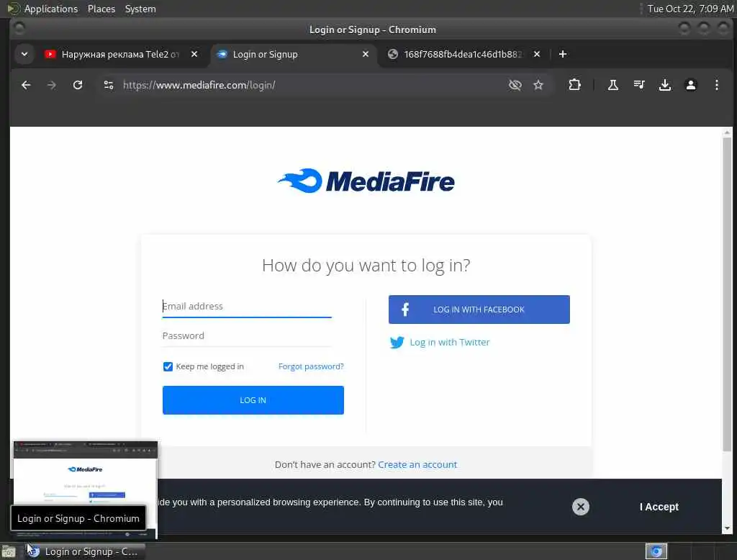The image size is (737, 560).
Task: Open Chromium three-dot menu
Action: tap(716, 85)
